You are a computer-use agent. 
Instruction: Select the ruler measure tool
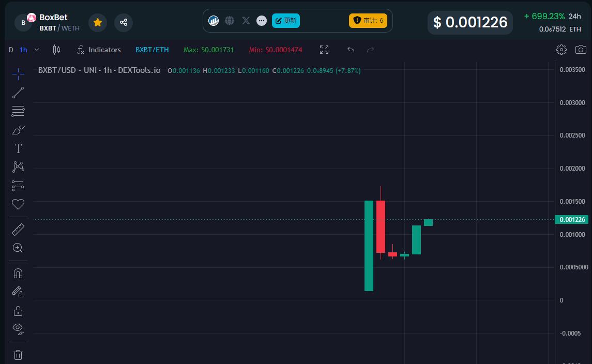[18, 229]
